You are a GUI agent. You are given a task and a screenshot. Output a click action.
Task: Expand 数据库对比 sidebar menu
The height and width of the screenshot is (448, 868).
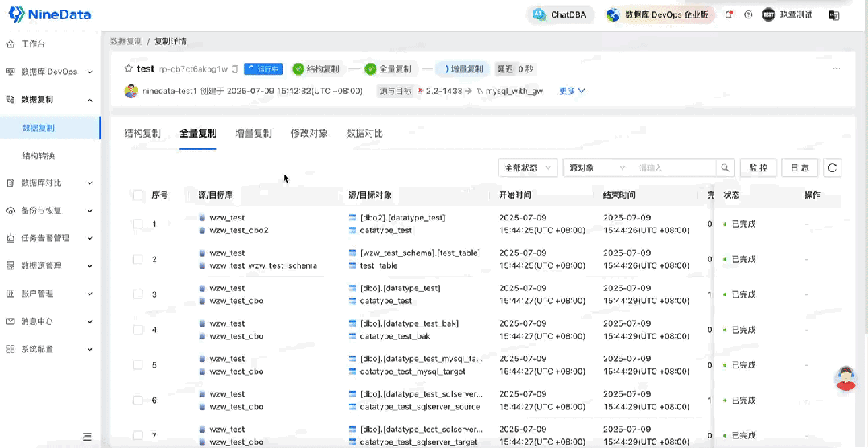(x=89, y=183)
